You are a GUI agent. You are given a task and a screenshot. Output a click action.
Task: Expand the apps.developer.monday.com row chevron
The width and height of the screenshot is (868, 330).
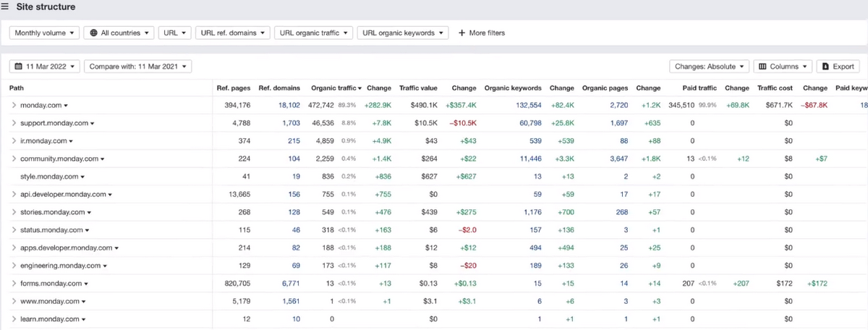pyautogui.click(x=13, y=247)
